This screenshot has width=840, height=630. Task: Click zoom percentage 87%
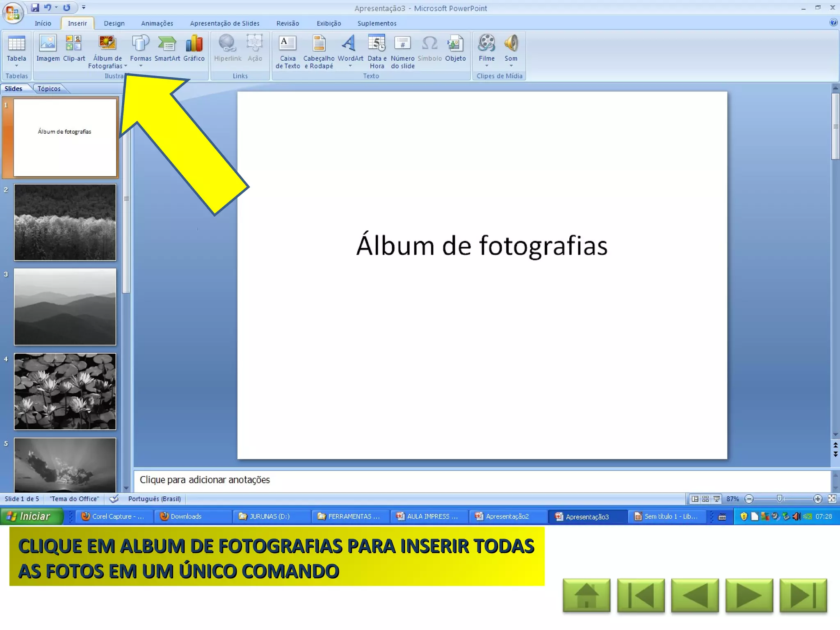coord(733,499)
